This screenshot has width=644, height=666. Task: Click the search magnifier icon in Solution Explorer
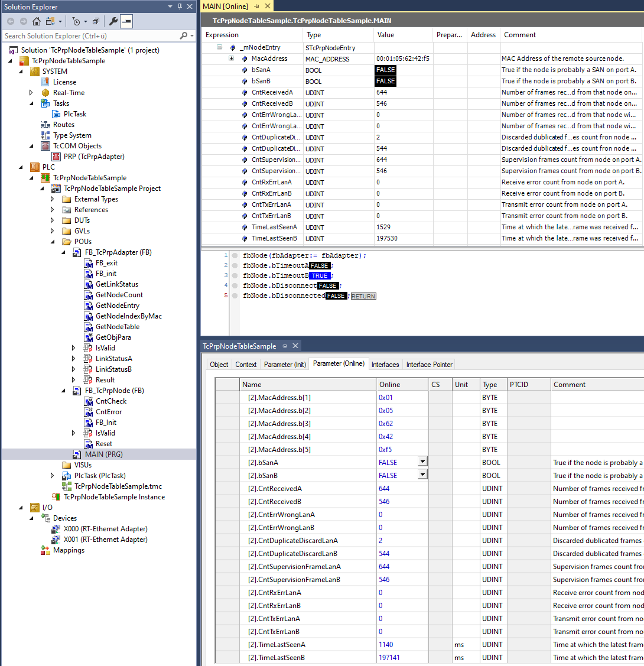(x=183, y=35)
